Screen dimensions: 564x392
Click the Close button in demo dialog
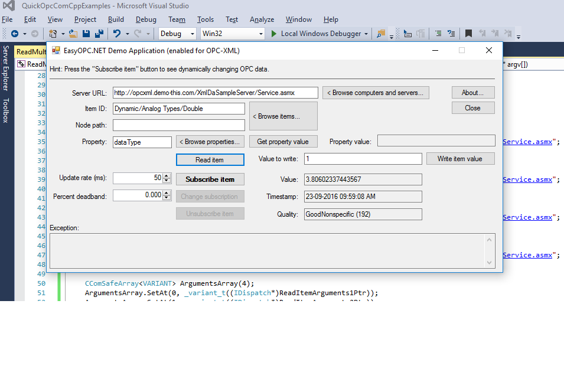[473, 108]
